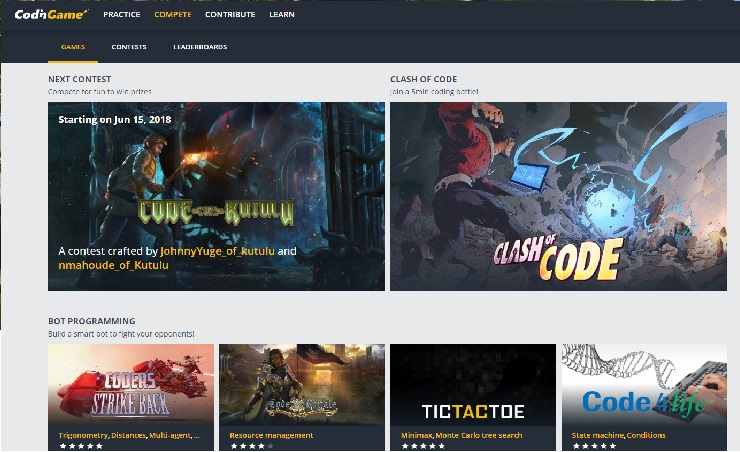This screenshot has height=452, width=740.
Task: Click Code4Life star rating
Action: click(594, 446)
